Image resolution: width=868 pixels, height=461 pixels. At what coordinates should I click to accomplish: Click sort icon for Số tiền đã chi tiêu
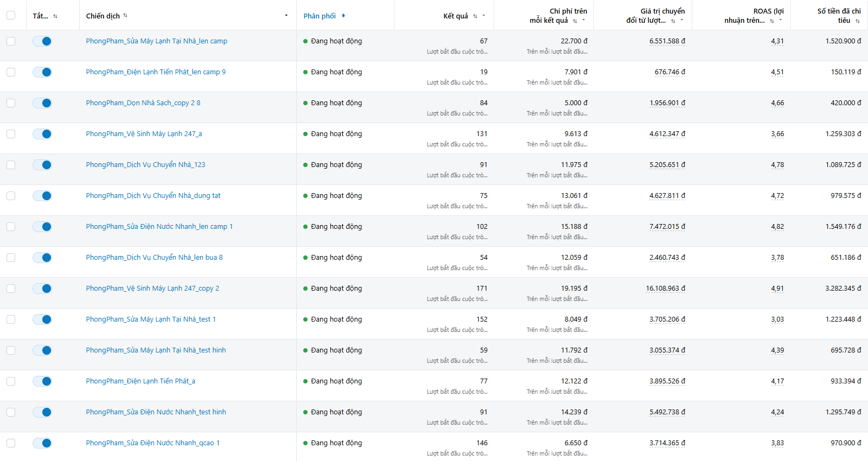858,21
